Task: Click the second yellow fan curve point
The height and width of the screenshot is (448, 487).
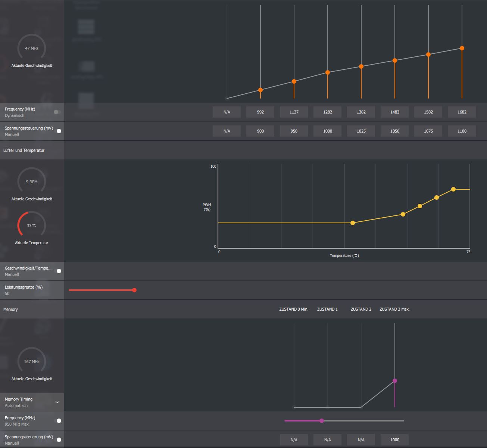Action: click(403, 214)
